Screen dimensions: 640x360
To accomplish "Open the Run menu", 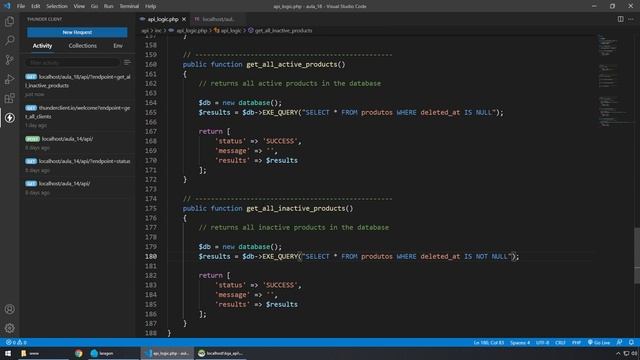I will 109,6.
